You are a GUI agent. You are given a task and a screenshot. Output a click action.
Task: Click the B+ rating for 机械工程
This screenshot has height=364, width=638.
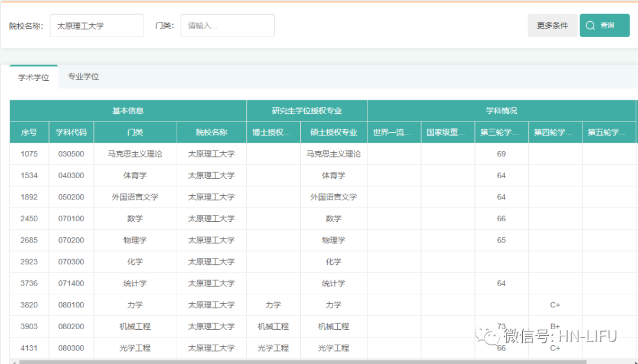point(555,326)
